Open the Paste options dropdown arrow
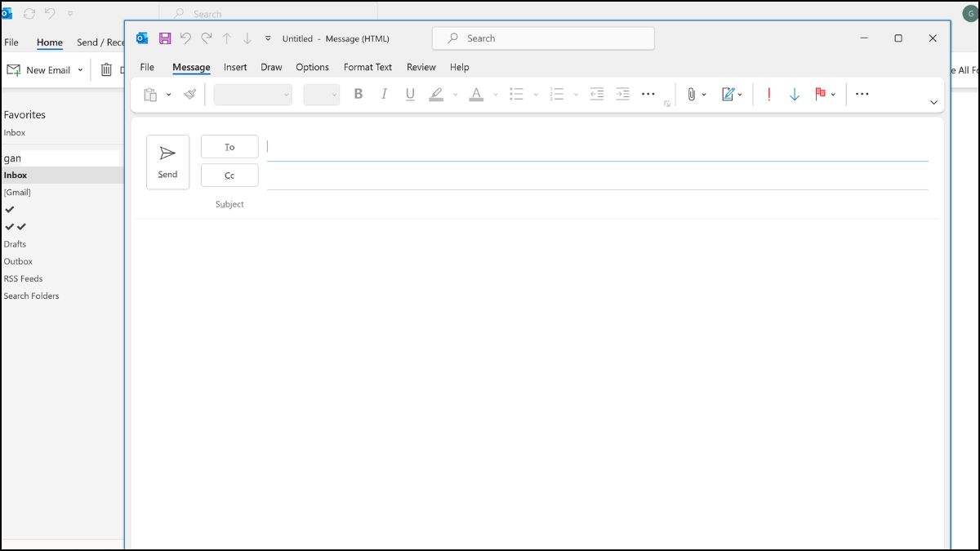 click(x=169, y=95)
